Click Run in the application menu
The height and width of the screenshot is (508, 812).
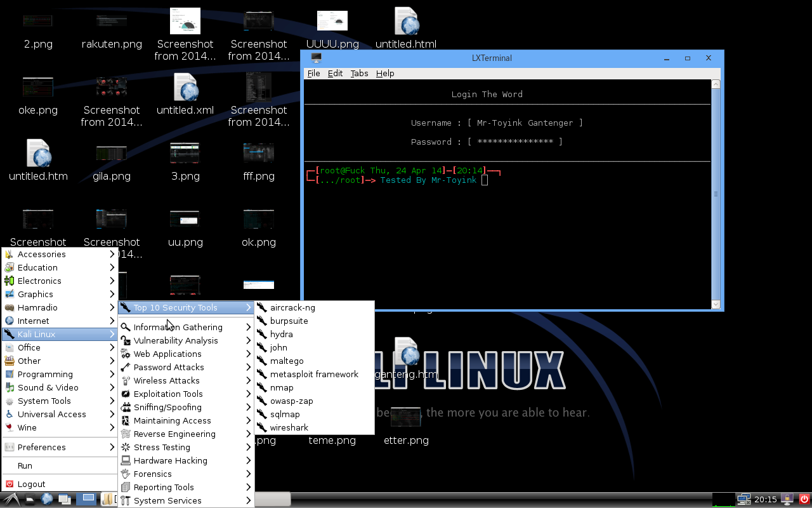tap(25, 465)
